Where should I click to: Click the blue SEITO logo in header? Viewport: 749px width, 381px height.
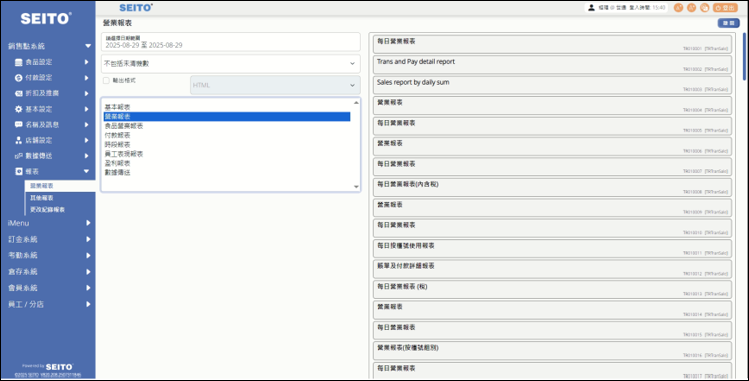click(x=136, y=8)
